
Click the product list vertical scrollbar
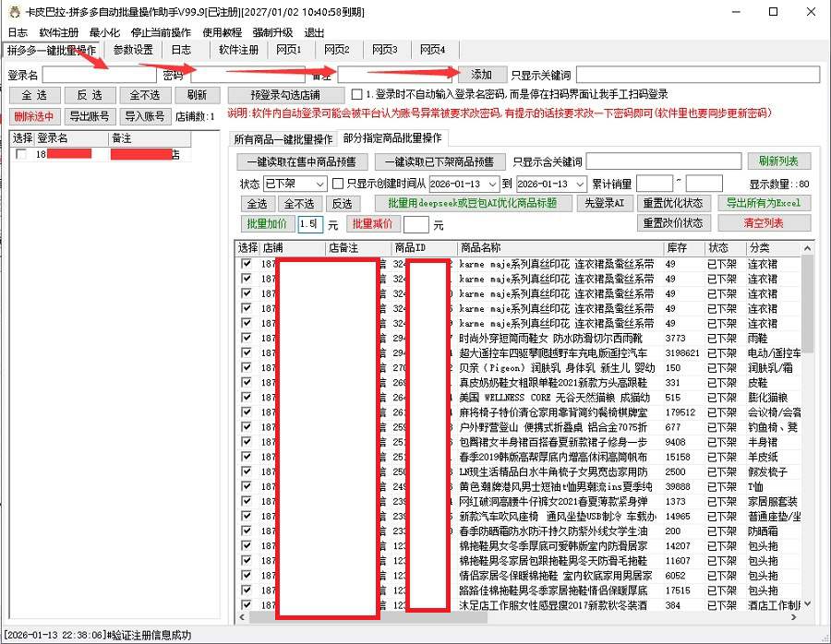click(807, 415)
